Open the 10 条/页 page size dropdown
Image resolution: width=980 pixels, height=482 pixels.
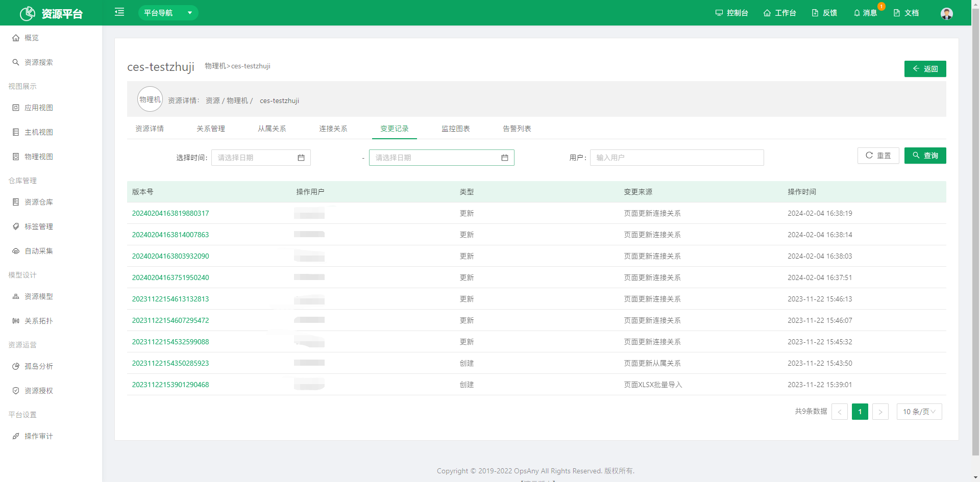[919, 412]
